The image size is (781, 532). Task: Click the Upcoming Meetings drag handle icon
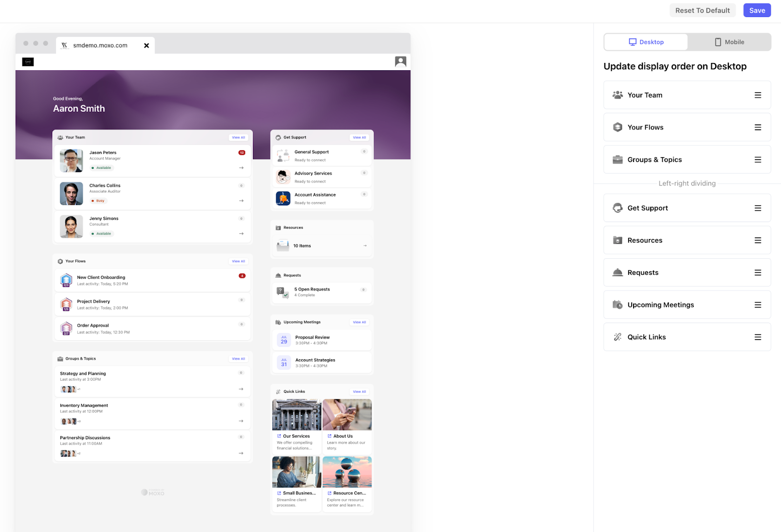(x=758, y=305)
